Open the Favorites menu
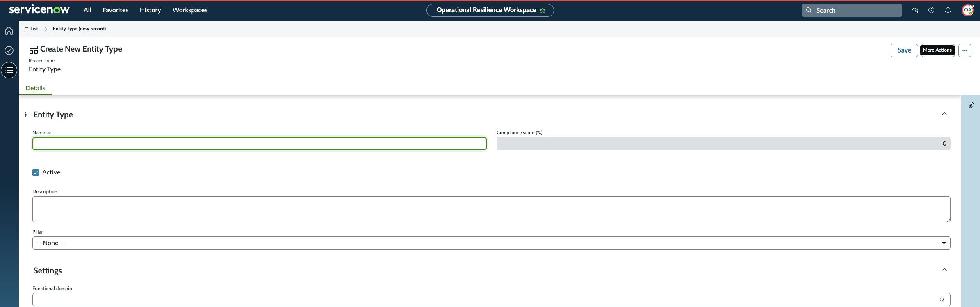This screenshot has width=980, height=307. pyautogui.click(x=115, y=10)
